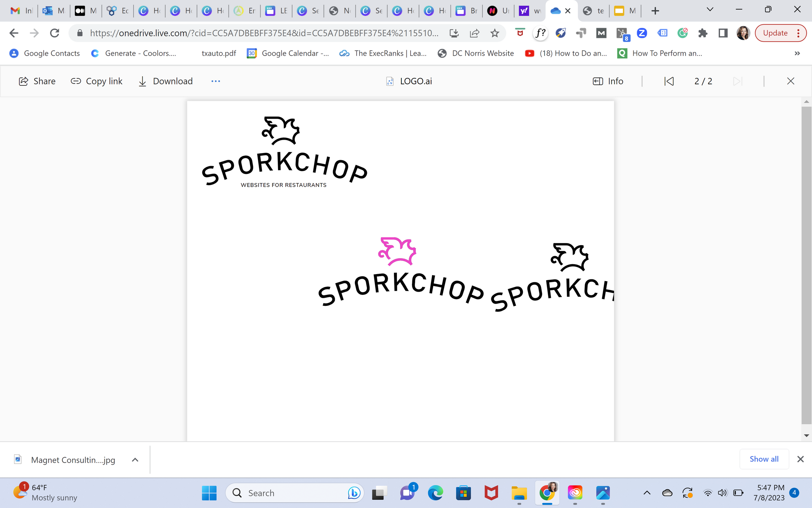
Task: Toggle the Info details pane
Action: click(x=608, y=81)
